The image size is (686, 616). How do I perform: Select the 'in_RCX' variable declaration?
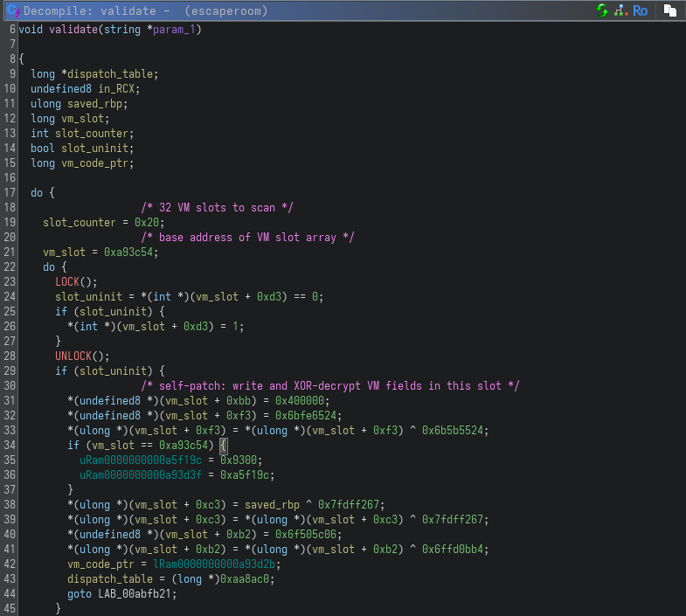click(x=116, y=89)
